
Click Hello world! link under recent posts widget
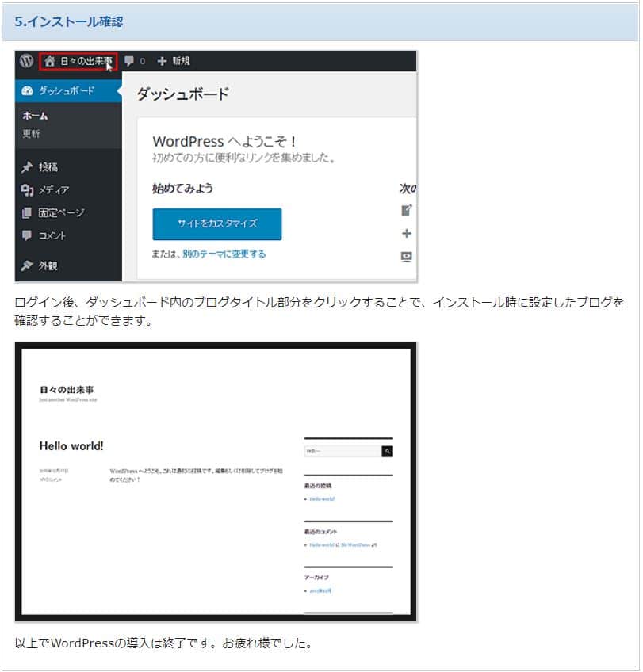[x=322, y=499]
